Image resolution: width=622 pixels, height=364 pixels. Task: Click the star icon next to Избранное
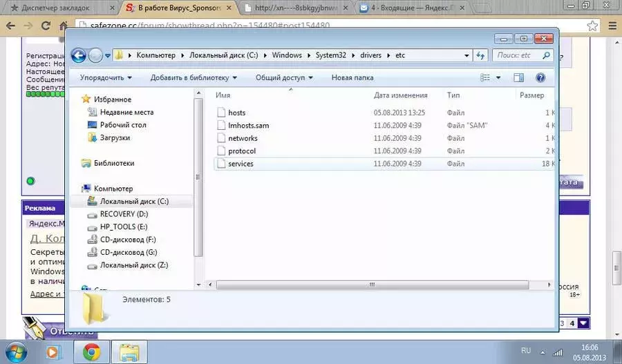86,99
